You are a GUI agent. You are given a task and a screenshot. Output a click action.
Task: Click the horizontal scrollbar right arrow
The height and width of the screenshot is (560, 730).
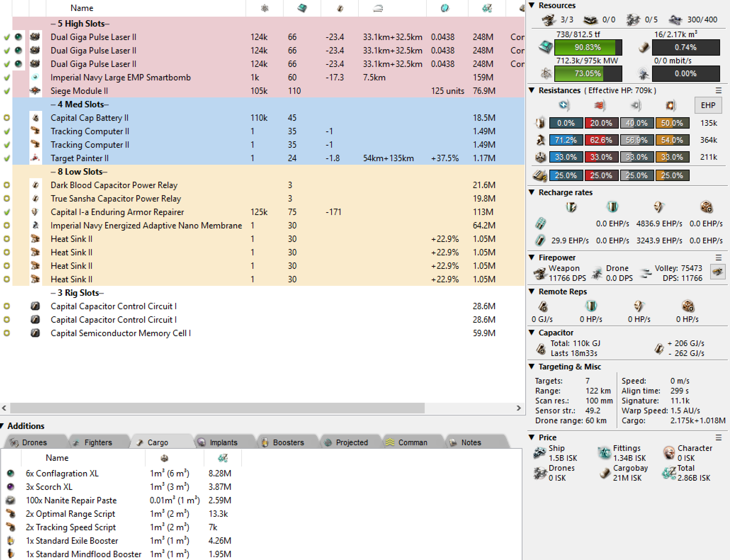click(x=519, y=408)
